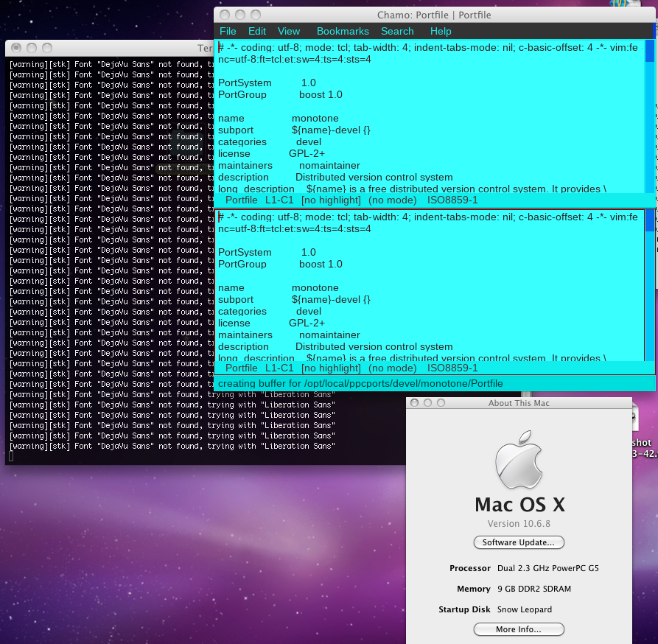The width and height of the screenshot is (658, 644).
Task: Click 'nomaintainer' in the upper editor pane
Action: pos(329,165)
